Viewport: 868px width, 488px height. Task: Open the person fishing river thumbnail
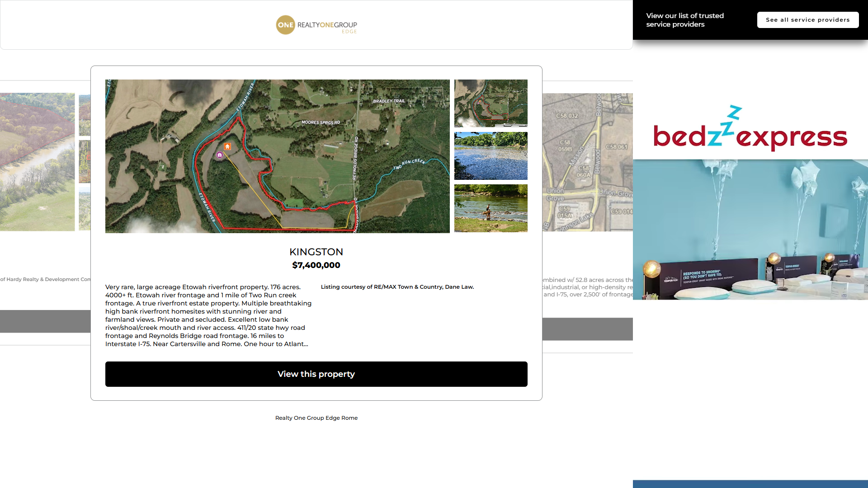click(491, 208)
